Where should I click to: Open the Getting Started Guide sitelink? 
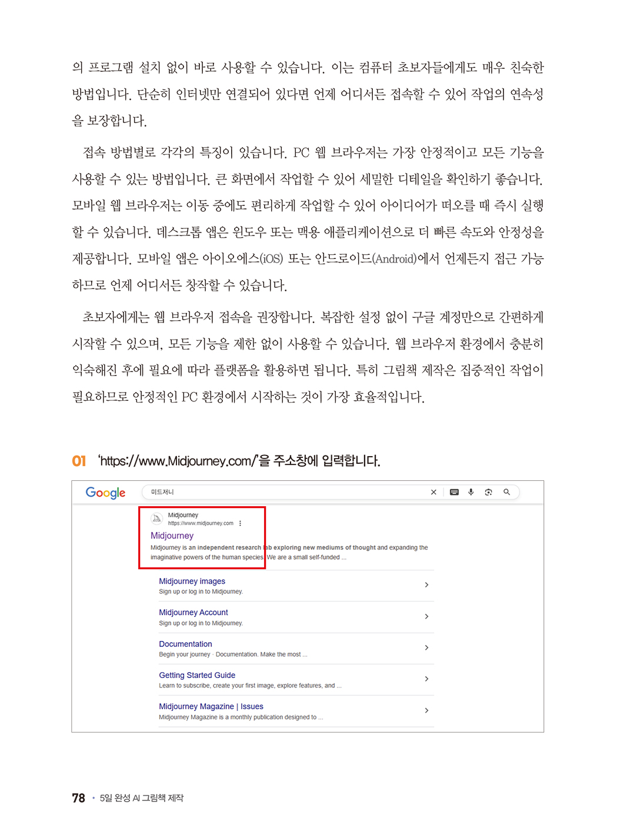(197, 675)
